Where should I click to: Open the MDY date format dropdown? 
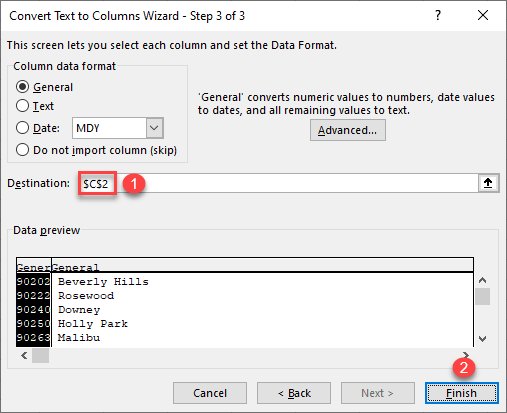point(154,128)
